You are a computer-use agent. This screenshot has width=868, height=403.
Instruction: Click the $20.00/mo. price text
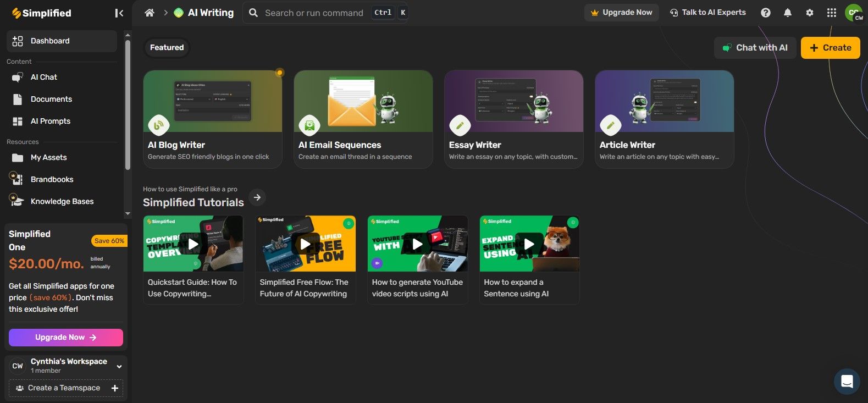tap(46, 264)
